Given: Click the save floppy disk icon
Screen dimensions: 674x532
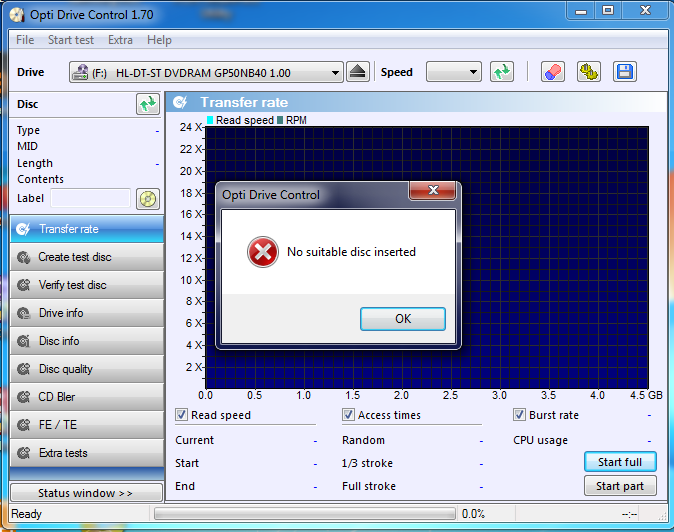Looking at the screenshot, I should (625, 72).
